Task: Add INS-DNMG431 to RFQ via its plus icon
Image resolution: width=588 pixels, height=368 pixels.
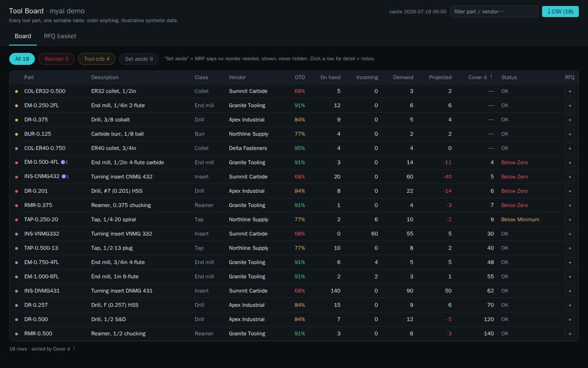Action: click(x=570, y=291)
